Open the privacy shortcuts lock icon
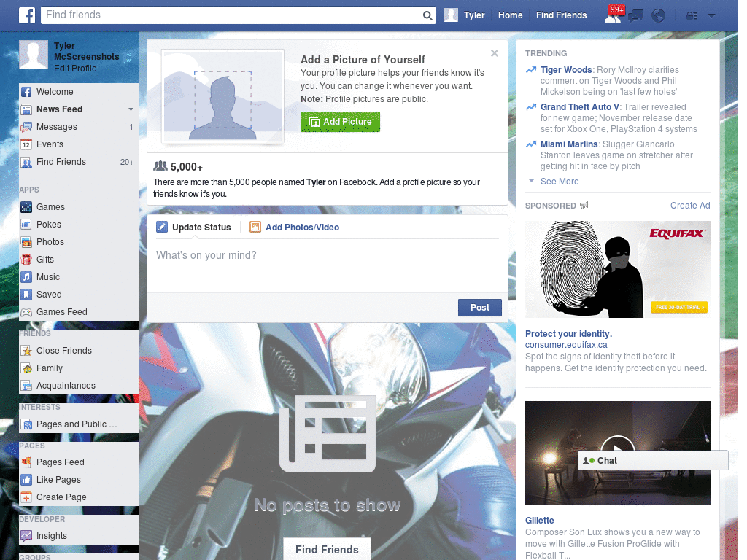 [x=692, y=16]
